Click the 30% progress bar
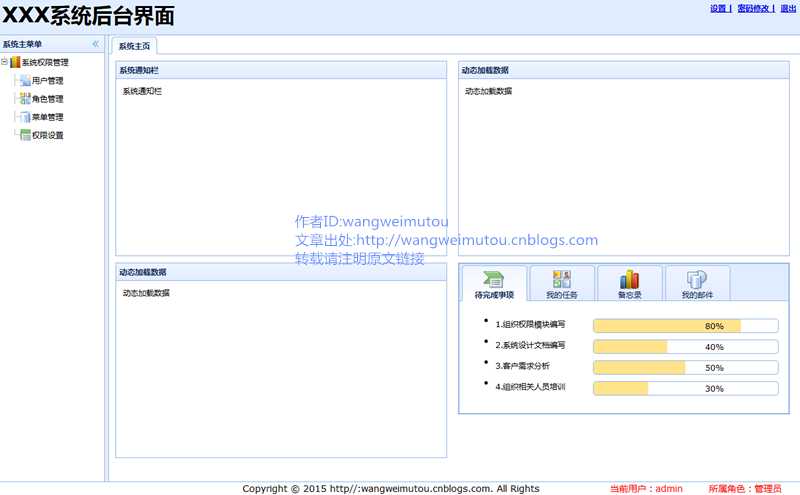Screen dimensions: 800x495 [x=686, y=388]
